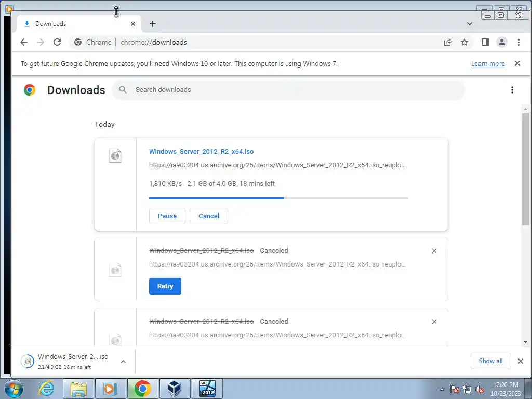This screenshot has height=399, width=532.
Task: Click the ISO file icon of active download
Action: (x=115, y=156)
